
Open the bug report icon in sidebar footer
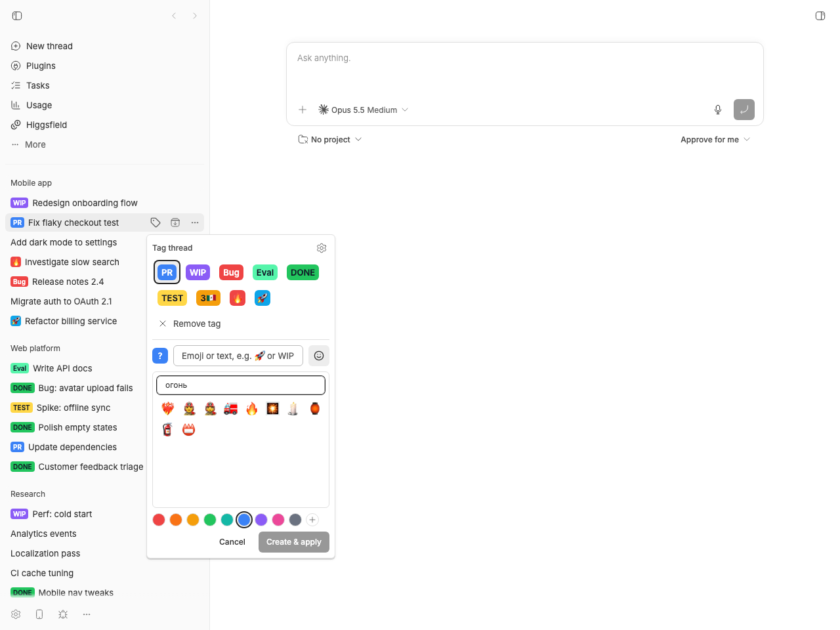coord(63,614)
